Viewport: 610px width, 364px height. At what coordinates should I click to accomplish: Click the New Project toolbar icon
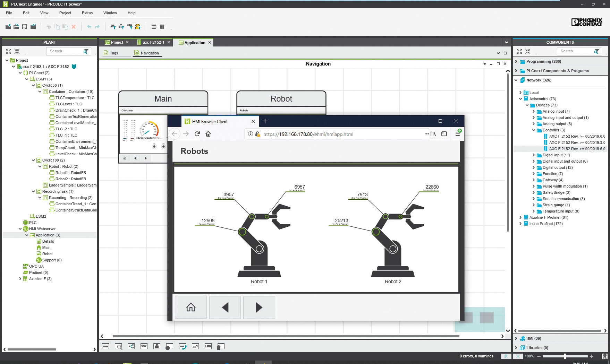(8, 27)
